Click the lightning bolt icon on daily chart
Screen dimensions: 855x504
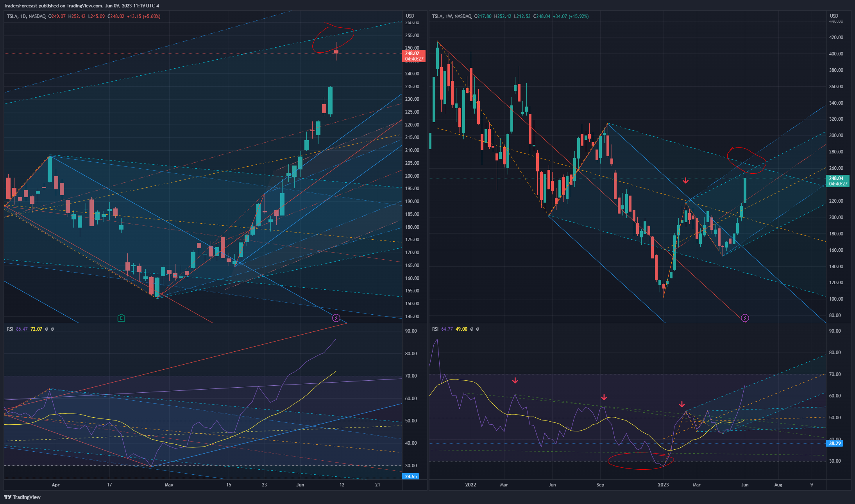[x=336, y=318]
